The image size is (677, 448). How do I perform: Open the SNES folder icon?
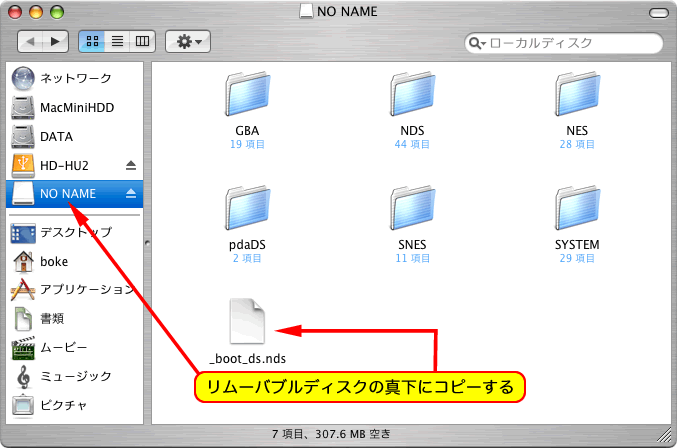412,208
